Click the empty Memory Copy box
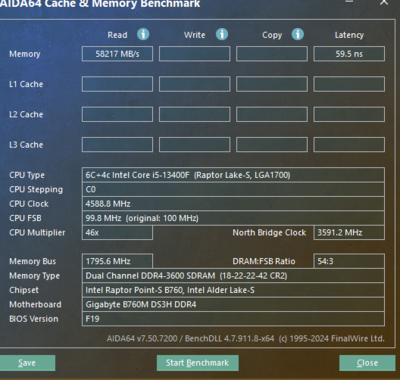This screenshot has width=400, height=380. click(x=272, y=54)
